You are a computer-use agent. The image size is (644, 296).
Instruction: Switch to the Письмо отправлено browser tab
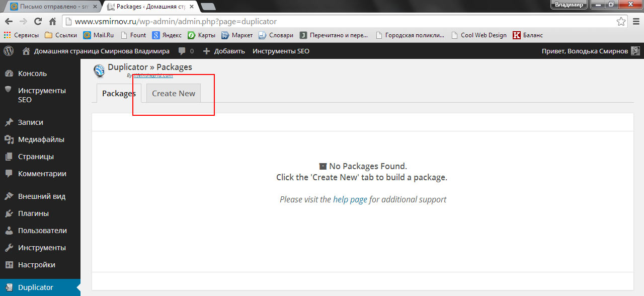point(53,7)
